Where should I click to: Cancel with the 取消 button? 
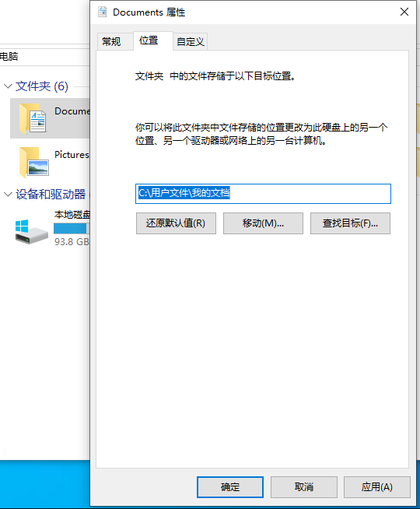[304, 487]
